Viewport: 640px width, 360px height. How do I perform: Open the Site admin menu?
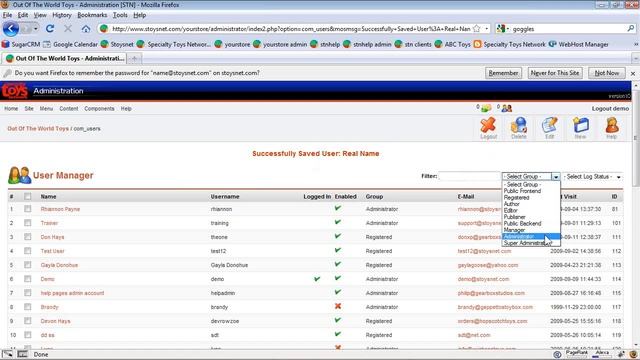tap(29, 109)
